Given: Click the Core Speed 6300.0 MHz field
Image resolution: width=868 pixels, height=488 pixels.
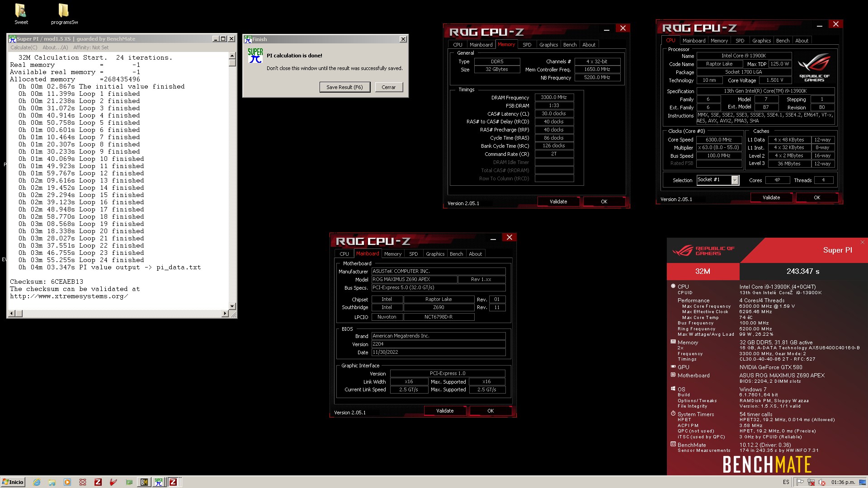Looking at the screenshot, I should [x=719, y=140].
